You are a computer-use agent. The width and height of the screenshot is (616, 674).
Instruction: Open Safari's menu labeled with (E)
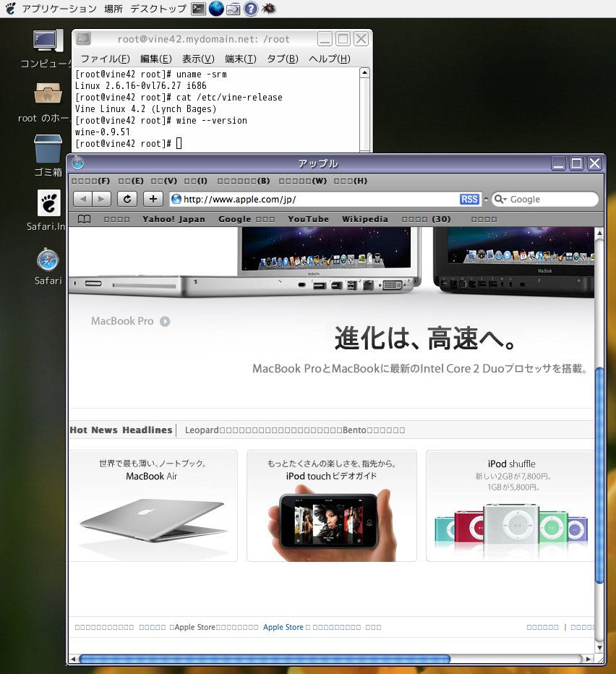point(131,181)
